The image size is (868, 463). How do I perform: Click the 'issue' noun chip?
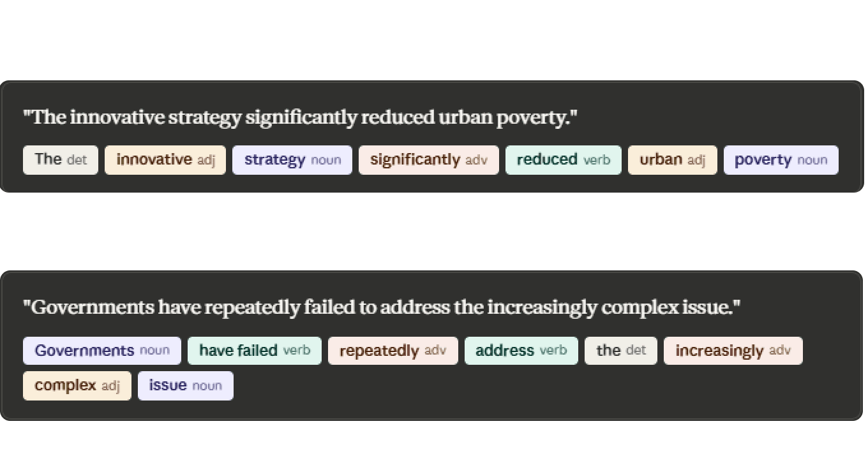pos(185,386)
